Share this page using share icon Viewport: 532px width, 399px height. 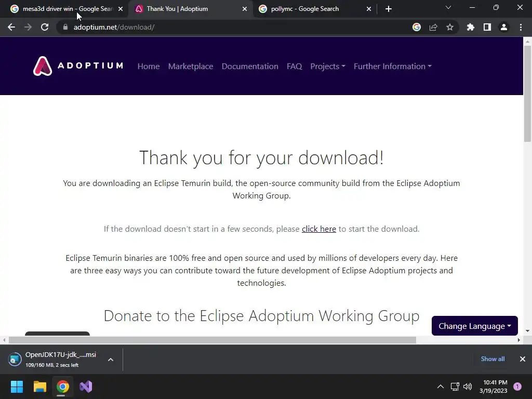433,27
